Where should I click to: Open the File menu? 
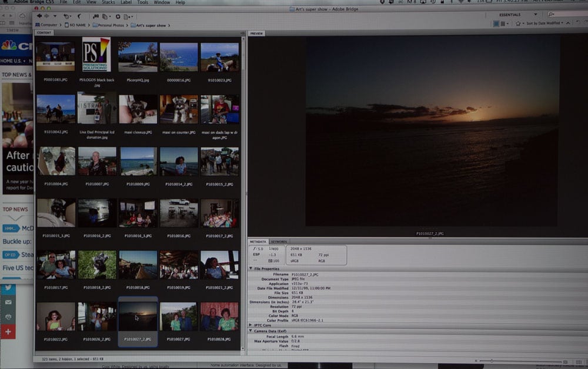64,2
